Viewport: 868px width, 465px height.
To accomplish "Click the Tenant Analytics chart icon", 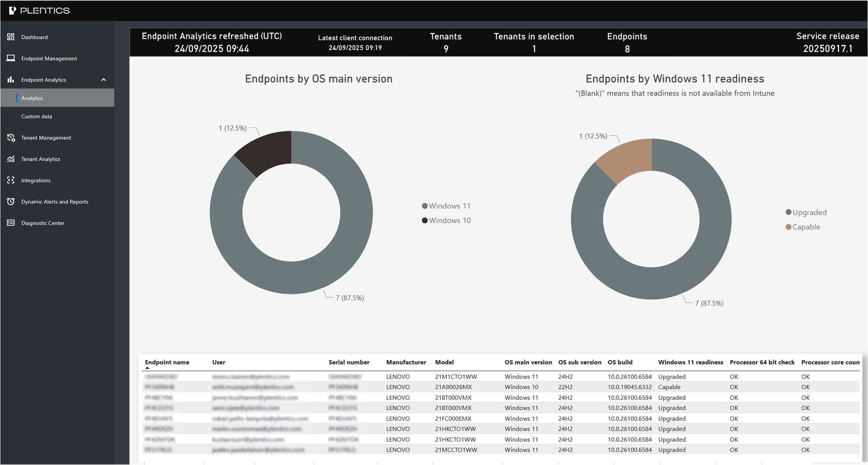I will pos(11,159).
